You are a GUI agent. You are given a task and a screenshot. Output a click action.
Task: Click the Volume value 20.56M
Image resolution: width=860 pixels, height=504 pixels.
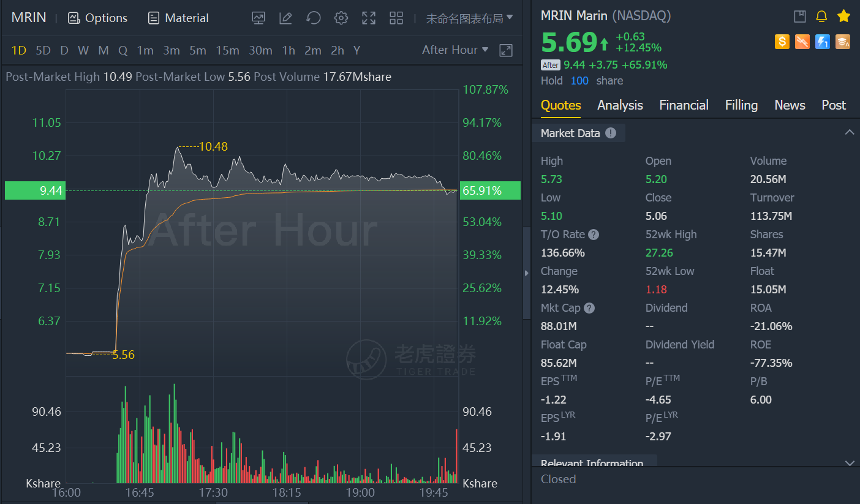click(x=768, y=179)
